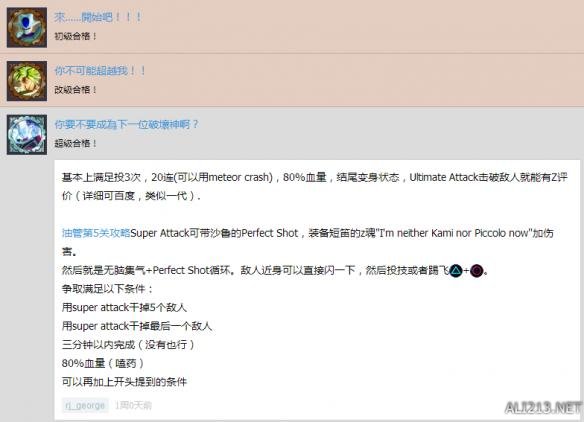Viewport: 584px width, 422px height.
Task: Click the line 争取满足以下条件：
Action: click(108, 289)
